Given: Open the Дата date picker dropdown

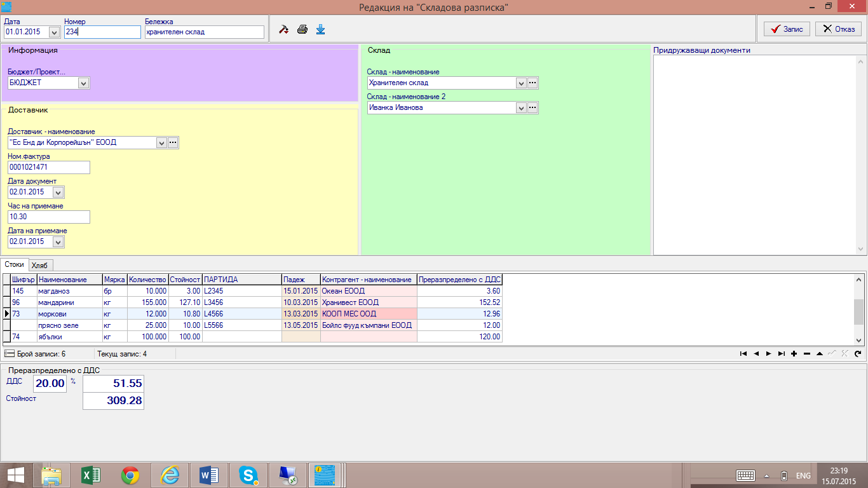Looking at the screenshot, I should [x=53, y=32].
